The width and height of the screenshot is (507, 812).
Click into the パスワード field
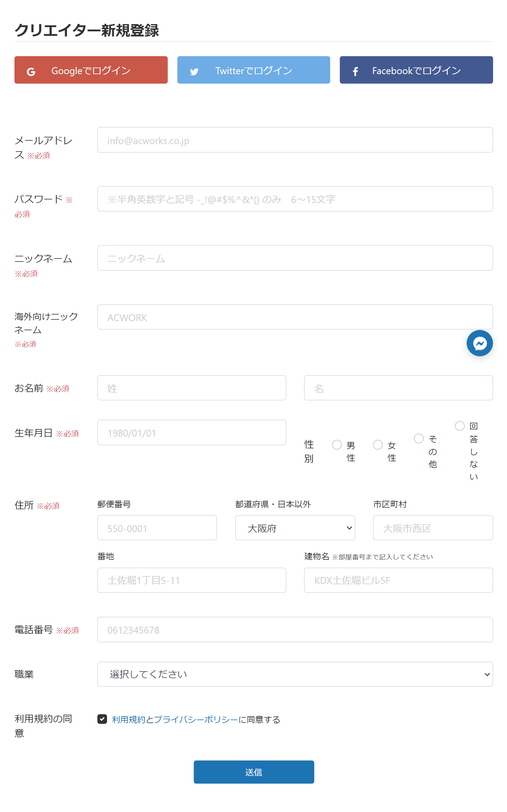pyautogui.click(x=295, y=199)
